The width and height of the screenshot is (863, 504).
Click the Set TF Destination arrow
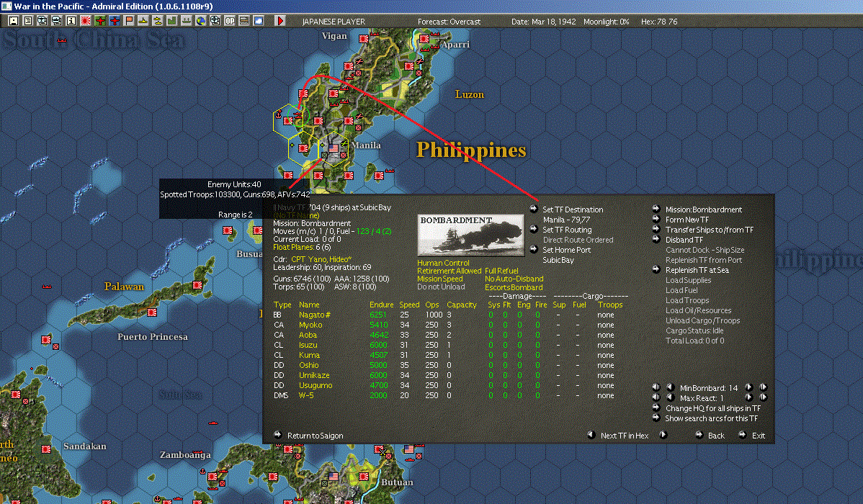click(533, 209)
